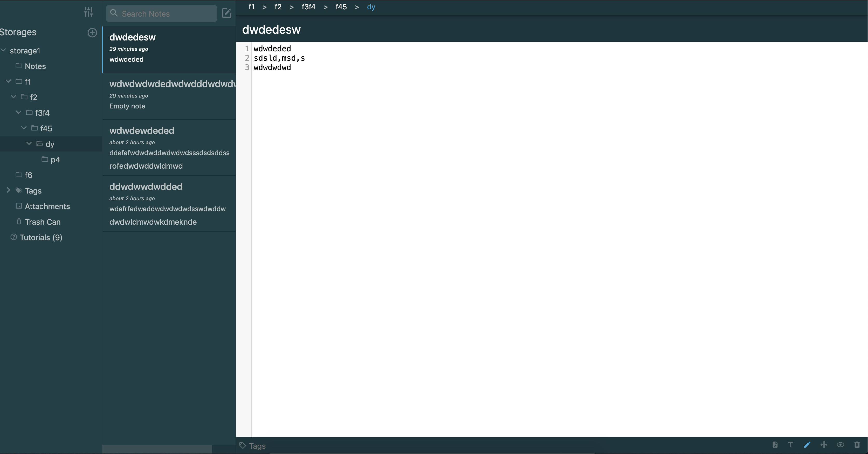Enable side-by-side editor layout
The height and width of the screenshot is (454, 868).
click(824, 445)
